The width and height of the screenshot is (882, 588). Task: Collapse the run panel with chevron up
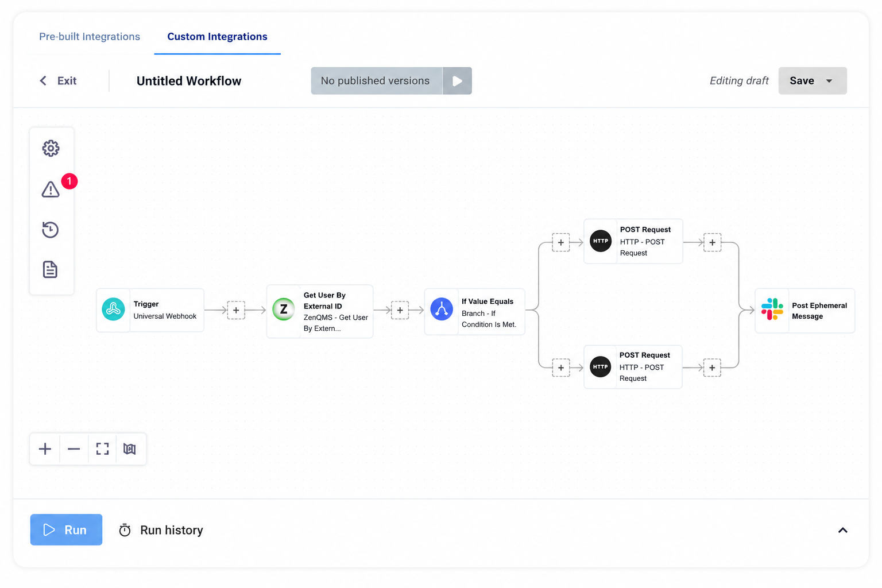(x=843, y=530)
